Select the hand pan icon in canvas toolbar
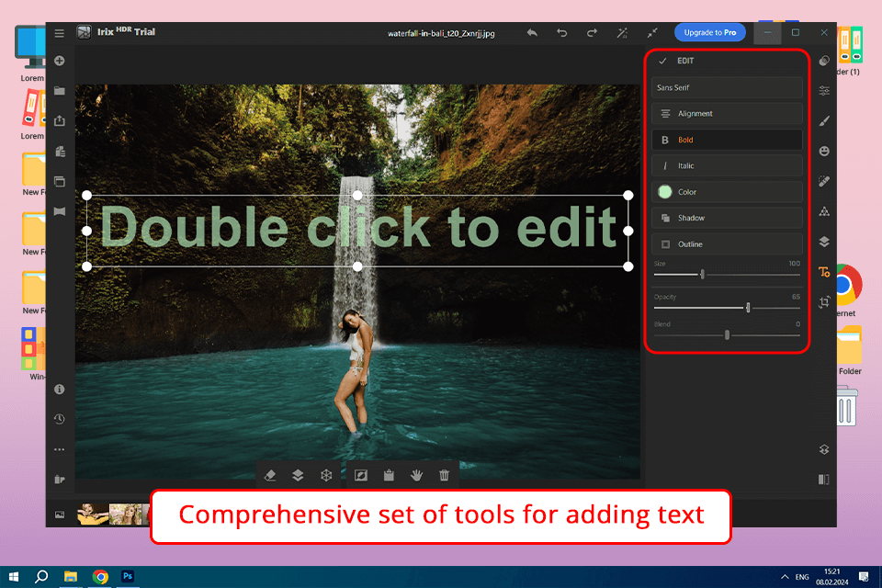 coord(416,476)
